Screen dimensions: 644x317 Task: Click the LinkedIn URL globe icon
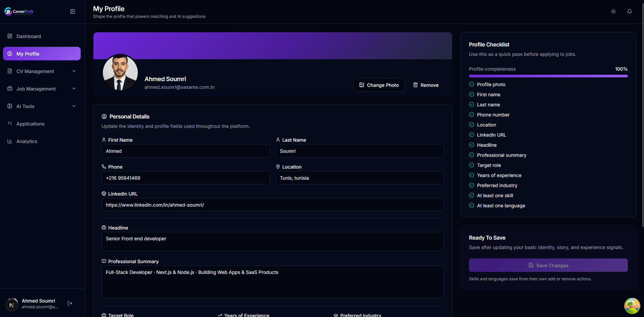[x=104, y=193]
